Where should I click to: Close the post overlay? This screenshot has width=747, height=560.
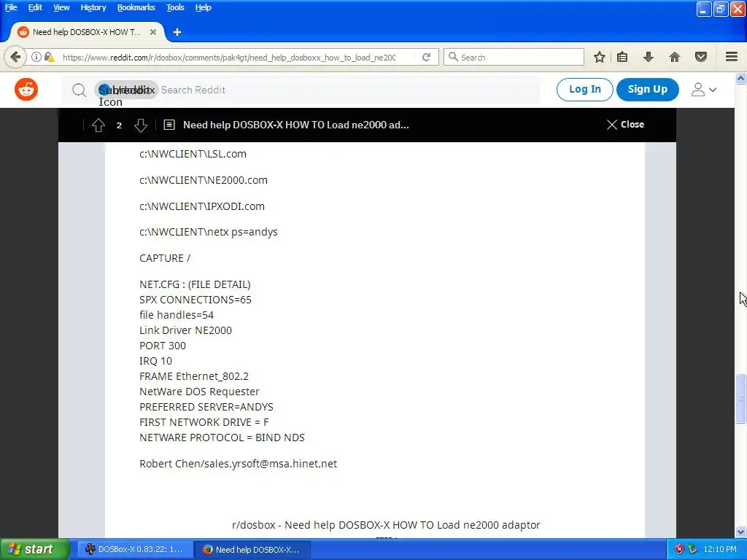click(x=625, y=124)
